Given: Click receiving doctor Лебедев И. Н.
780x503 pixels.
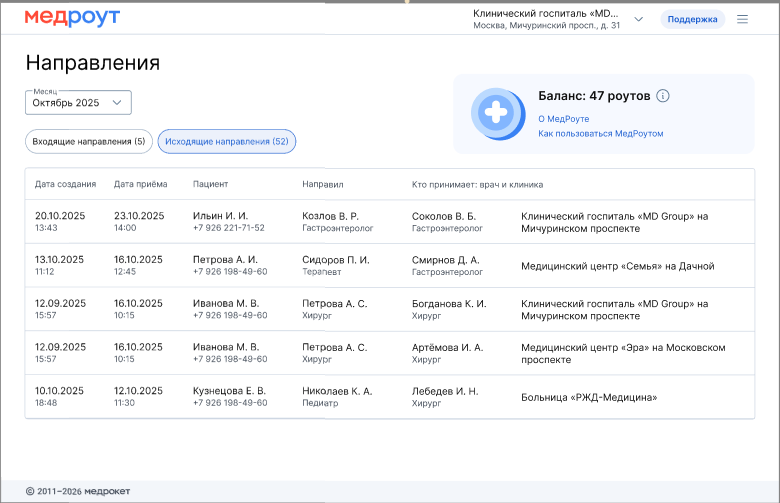Looking at the screenshot, I should [x=445, y=392].
